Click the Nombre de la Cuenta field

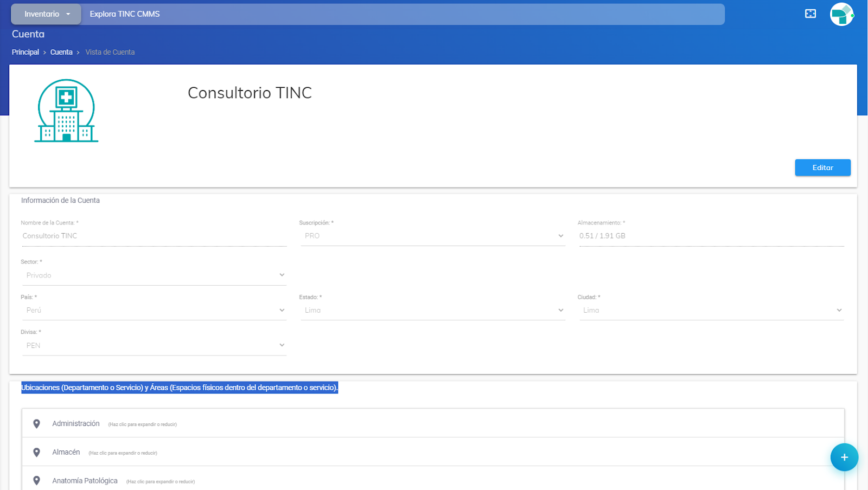[154, 236]
